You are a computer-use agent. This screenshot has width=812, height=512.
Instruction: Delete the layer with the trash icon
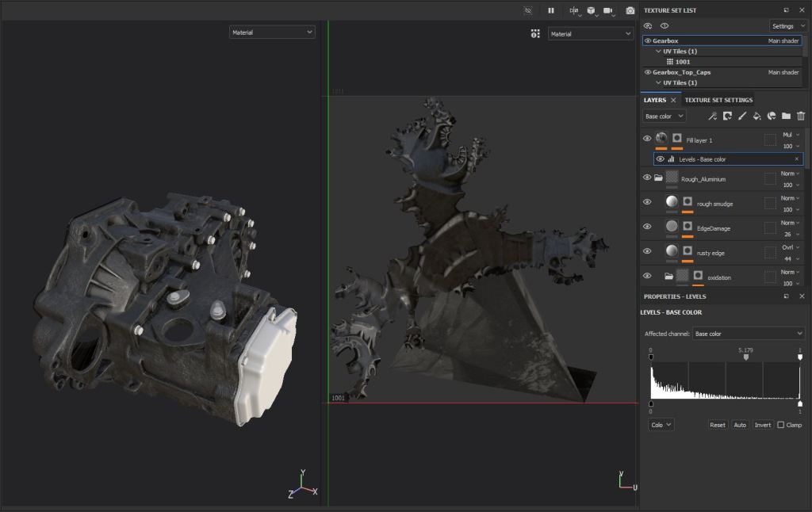coord(801,117)
